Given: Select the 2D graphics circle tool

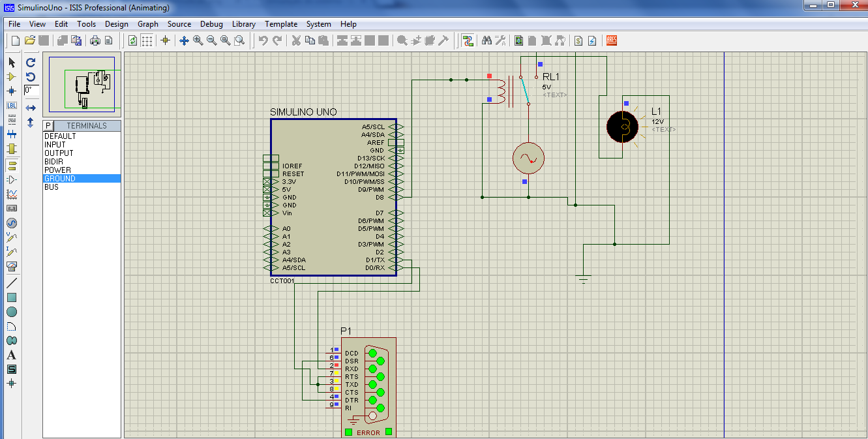Looking at the screenshot, I should click(11, 312).
